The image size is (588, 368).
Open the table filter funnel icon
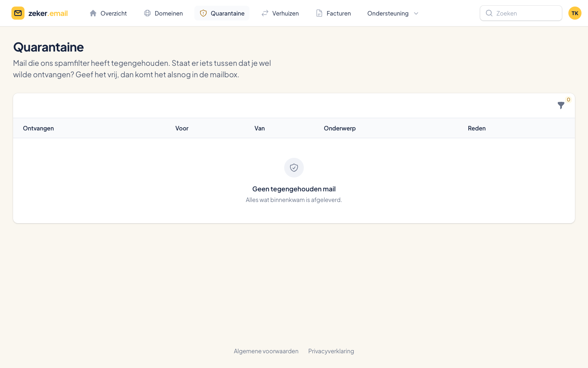point(561,105)
